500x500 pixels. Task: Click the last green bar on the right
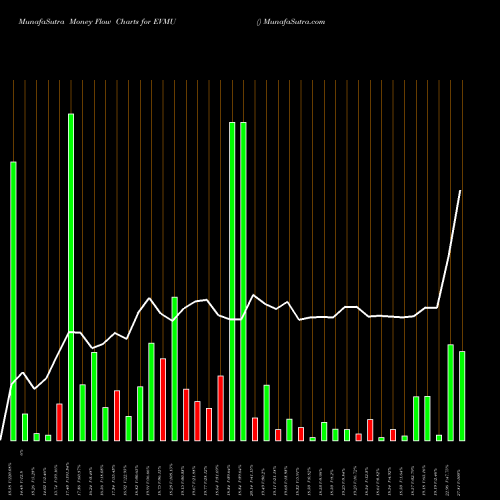[462, 396]
